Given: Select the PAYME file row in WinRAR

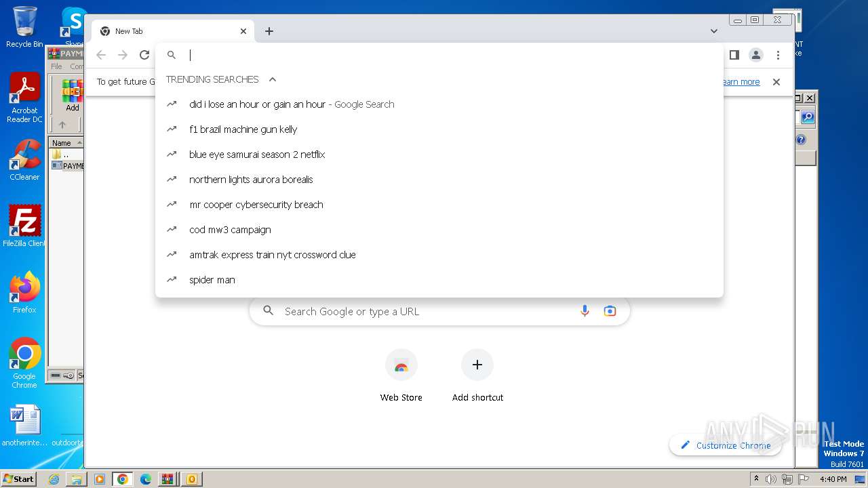Looking at the screenshot, I should click(67, 166).
